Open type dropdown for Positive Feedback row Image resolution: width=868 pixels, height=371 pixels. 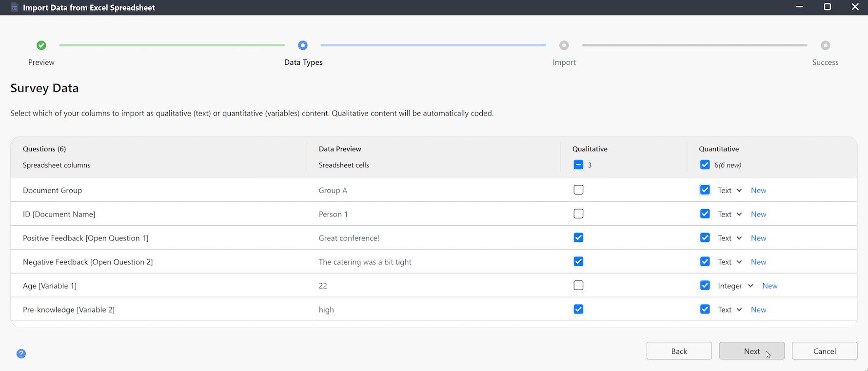[x=730, y=238]
